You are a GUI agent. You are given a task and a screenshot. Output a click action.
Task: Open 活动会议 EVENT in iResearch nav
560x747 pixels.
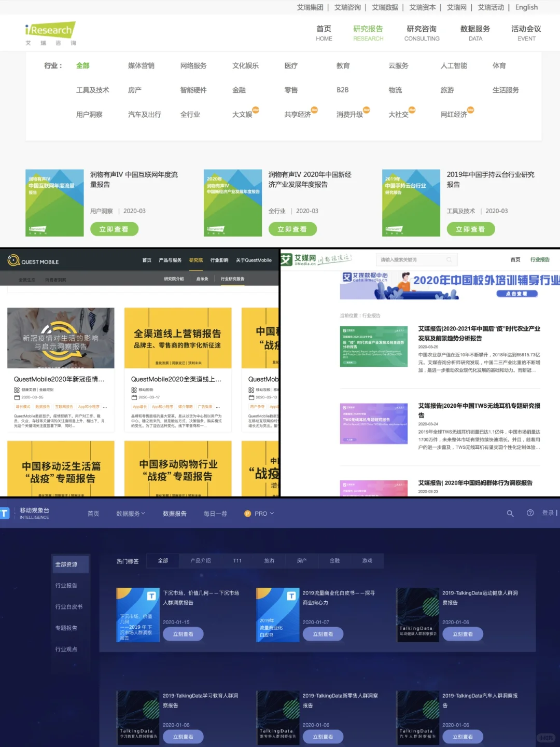526,33
